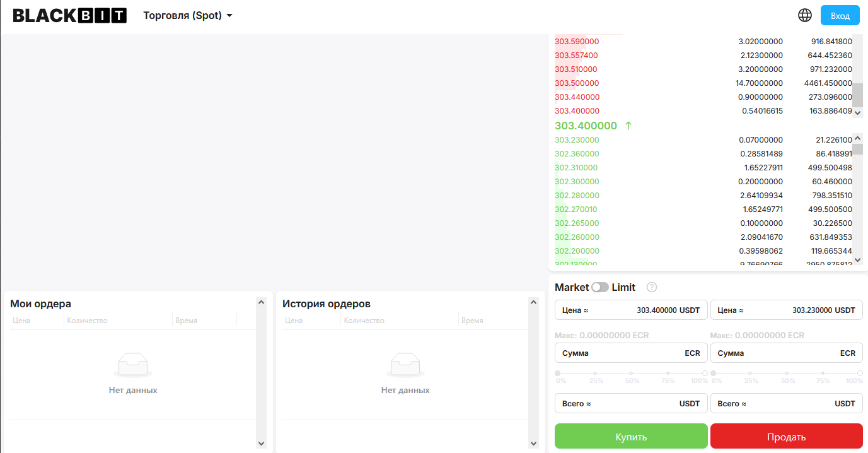Click the ask amount 14.70000000
Viewport: 868px width, 453px height.
point(759,83)
